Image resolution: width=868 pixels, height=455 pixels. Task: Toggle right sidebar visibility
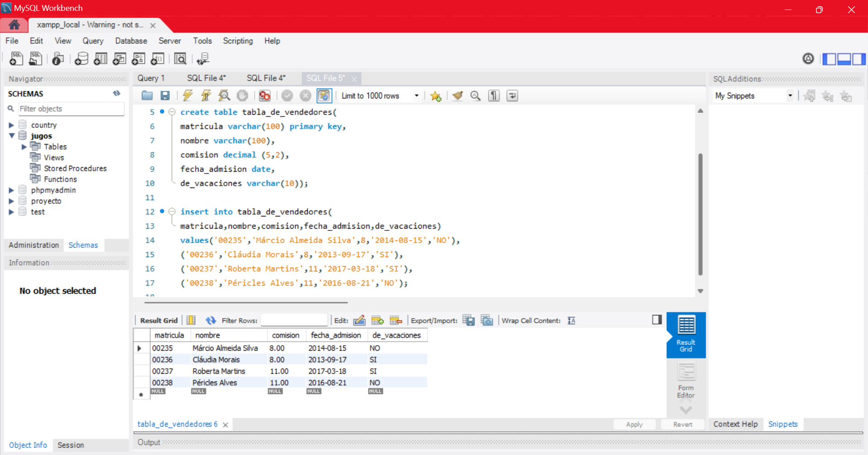tap(859, 59)
